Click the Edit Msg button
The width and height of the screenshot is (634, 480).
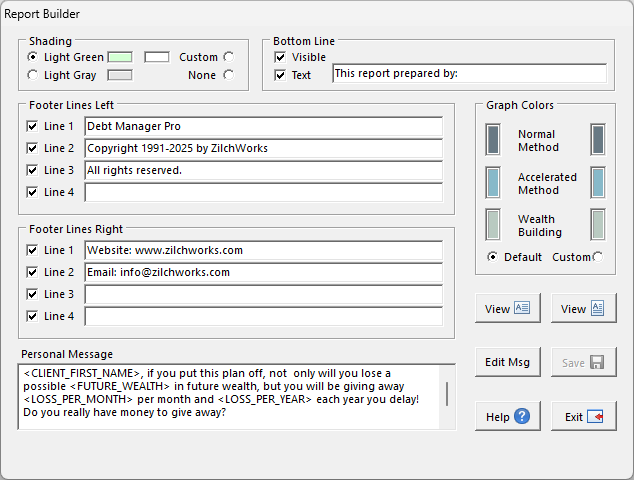click(508, 362)
